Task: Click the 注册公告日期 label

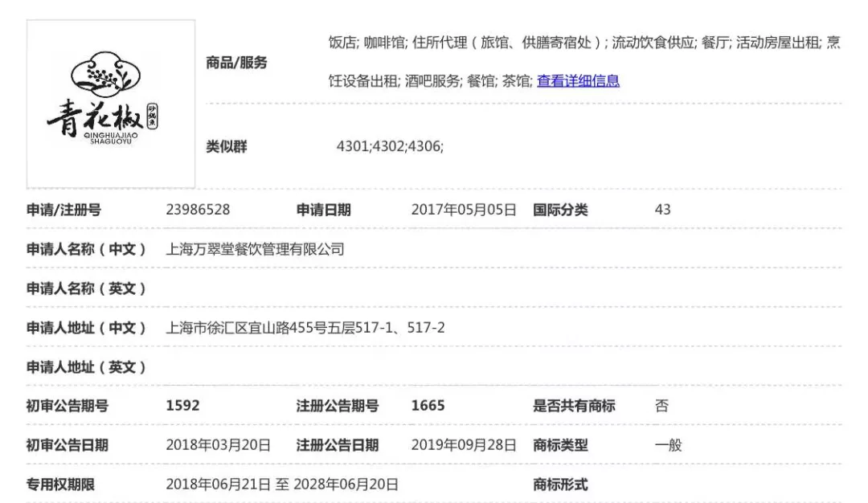Action: [337, 445]
